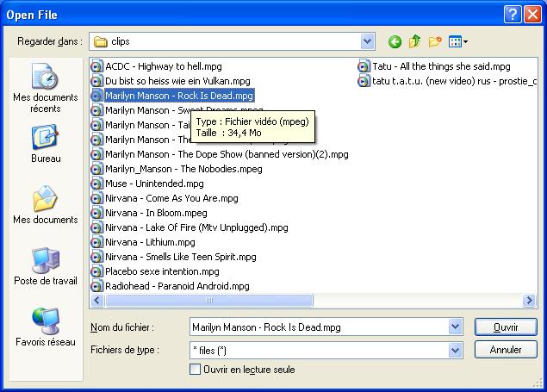
Task: Click icon of Muse - Unintended.mpg
Action: click(96, 184)
